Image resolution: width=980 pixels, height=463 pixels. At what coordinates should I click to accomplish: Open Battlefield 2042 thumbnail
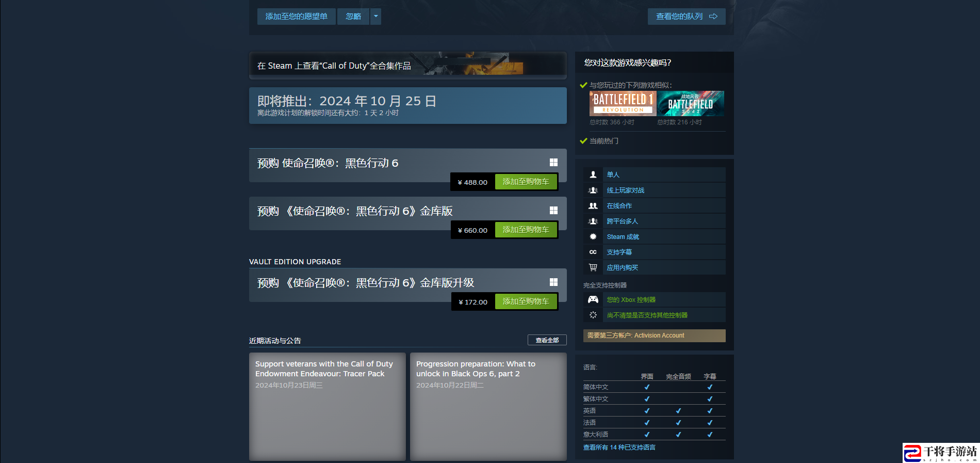click(691, 103)
